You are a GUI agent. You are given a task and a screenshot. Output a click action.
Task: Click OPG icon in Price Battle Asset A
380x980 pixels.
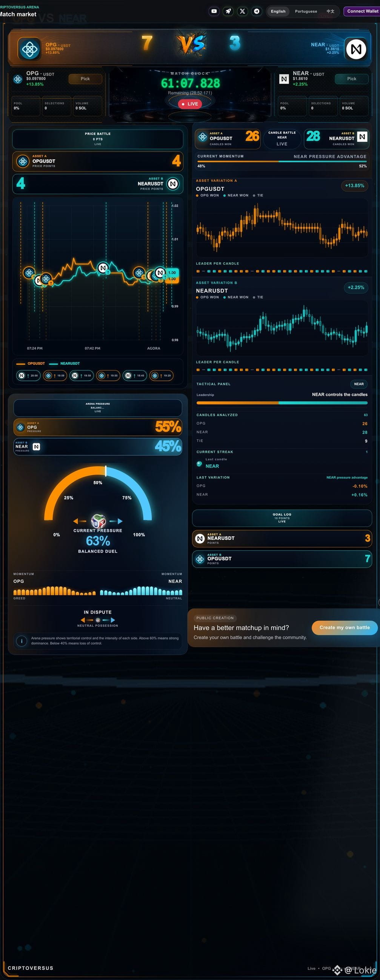(x=23, y=161)
